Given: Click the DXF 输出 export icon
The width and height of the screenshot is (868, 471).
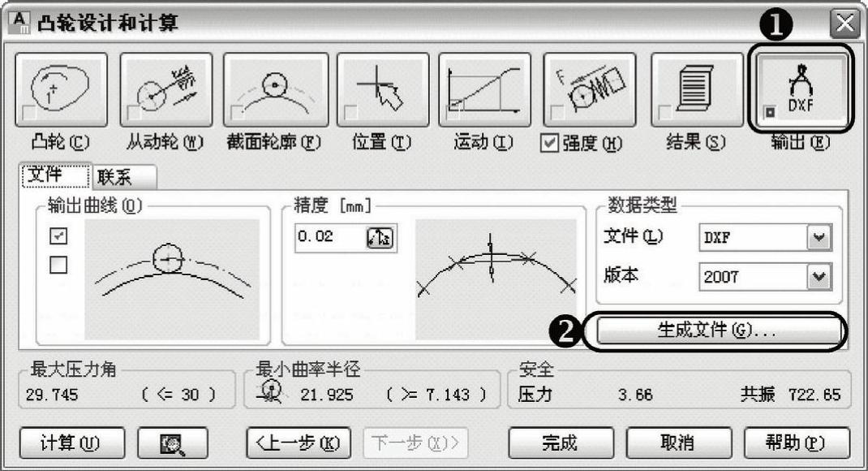Looking at the screenshot, I should (799, 88).
